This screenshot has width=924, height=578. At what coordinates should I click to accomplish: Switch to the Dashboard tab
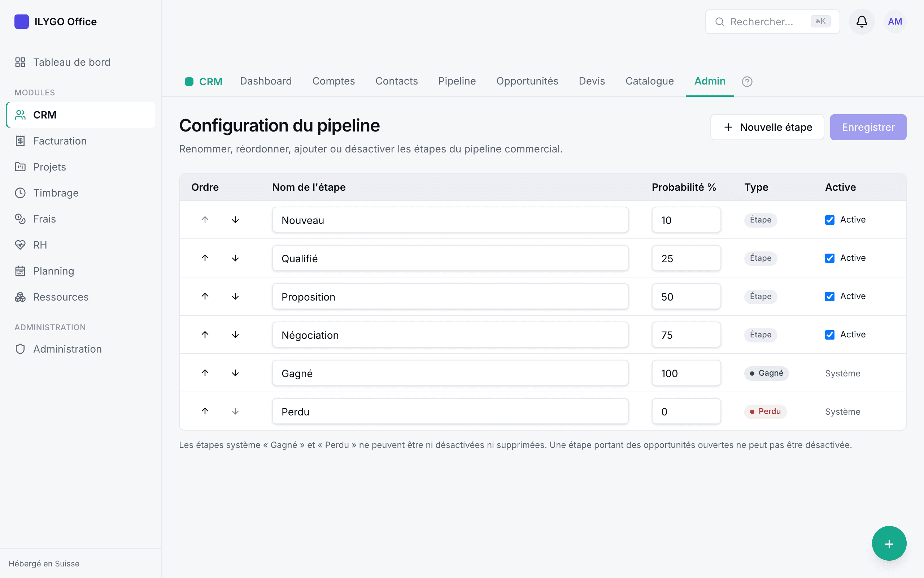tap(266, 81)
